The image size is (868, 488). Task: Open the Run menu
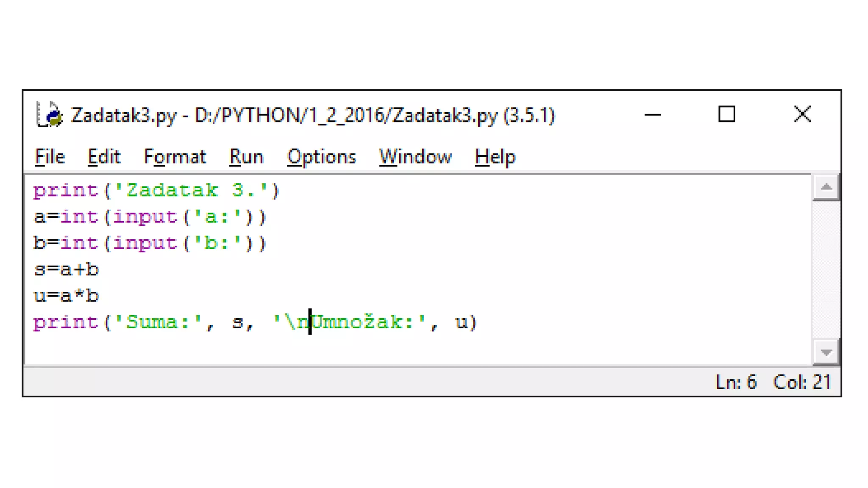click(246, 157)
